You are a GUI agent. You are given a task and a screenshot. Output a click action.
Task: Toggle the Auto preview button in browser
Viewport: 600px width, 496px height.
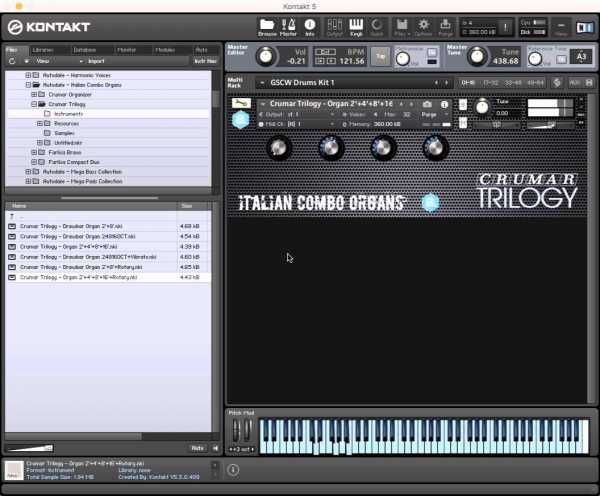[x=197, y=448]
